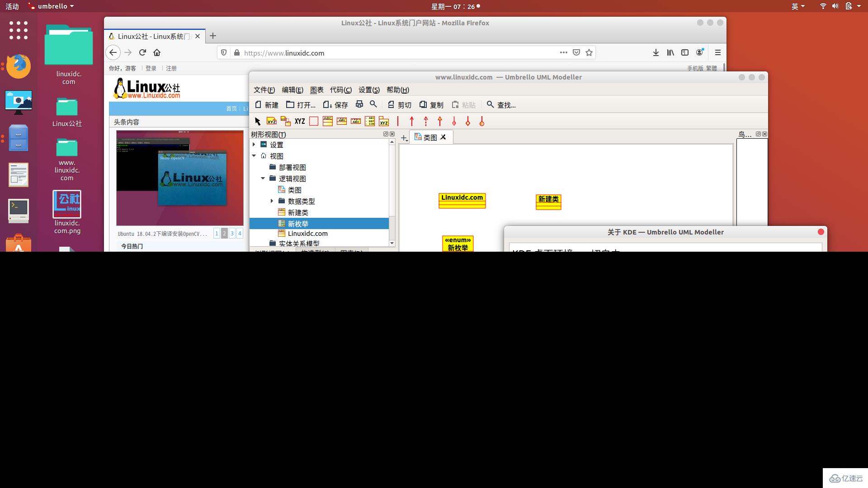The height and width of the screenshot is (488, 868).
Task: Click 打开... in Umbrello toolbar
Action: [301, 105]
